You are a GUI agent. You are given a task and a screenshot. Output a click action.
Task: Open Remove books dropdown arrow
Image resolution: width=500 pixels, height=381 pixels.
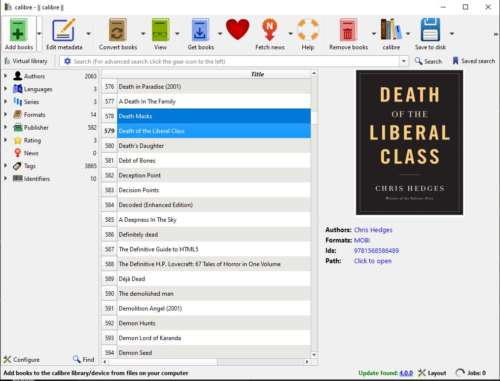click(x=374, y=34)
